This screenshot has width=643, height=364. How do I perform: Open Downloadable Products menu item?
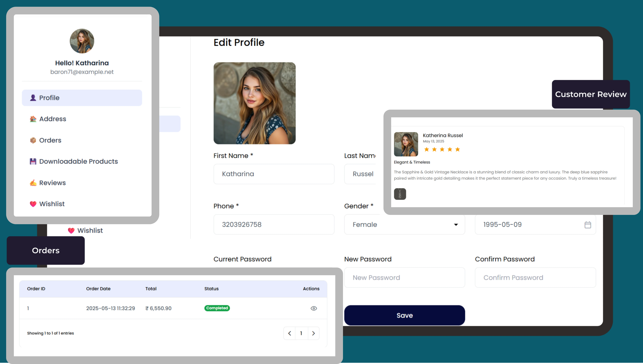pos(78,162)
